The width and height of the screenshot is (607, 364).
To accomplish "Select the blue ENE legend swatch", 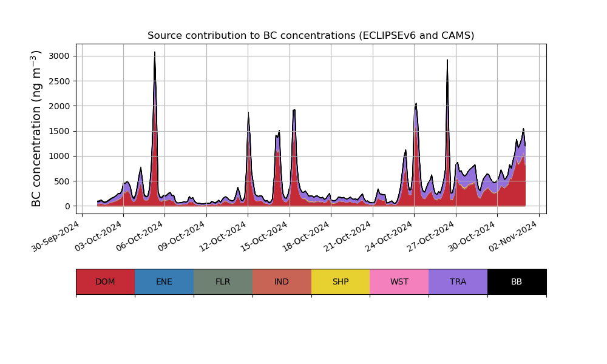I will [x=164, y=281].
